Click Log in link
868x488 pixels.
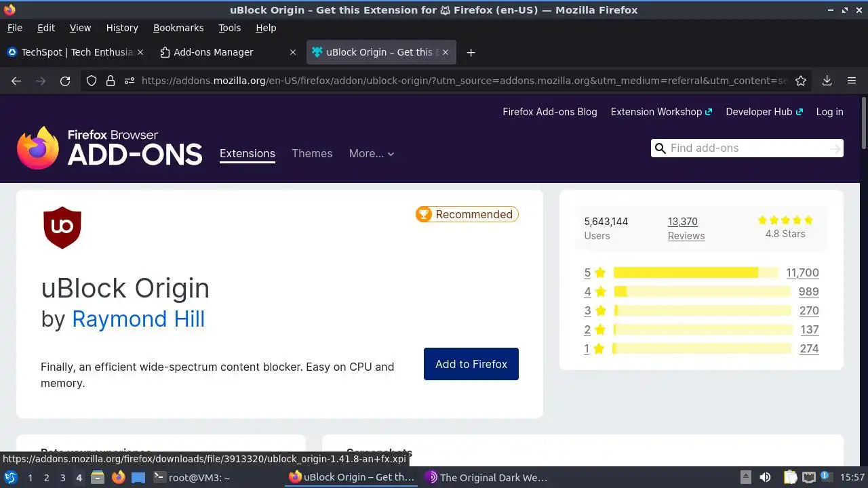[829, 112]
